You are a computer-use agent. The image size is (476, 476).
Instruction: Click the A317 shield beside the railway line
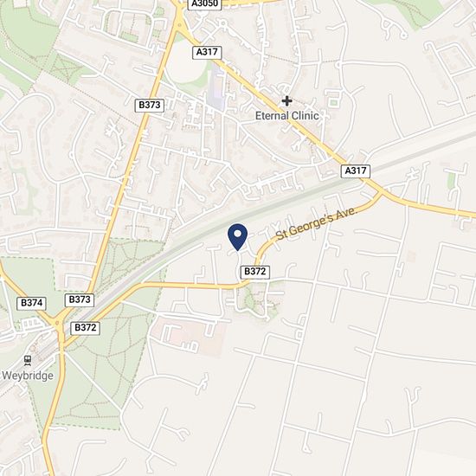pyautogui.click(x=356, y=170)
